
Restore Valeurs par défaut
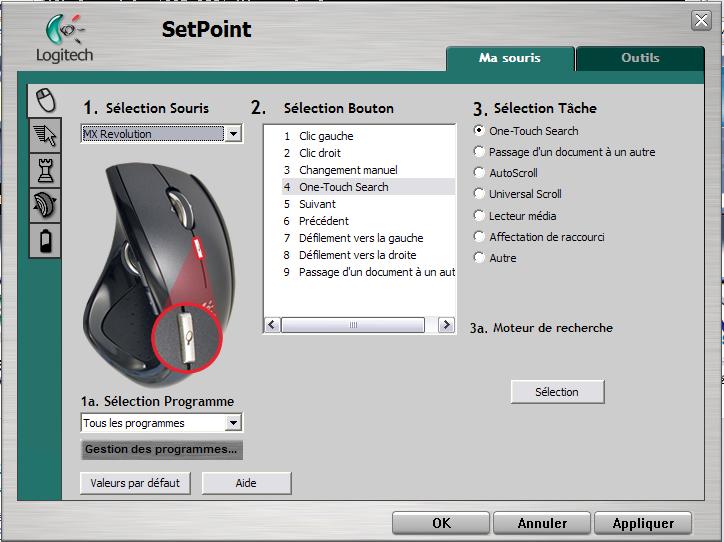click(135, 483)
